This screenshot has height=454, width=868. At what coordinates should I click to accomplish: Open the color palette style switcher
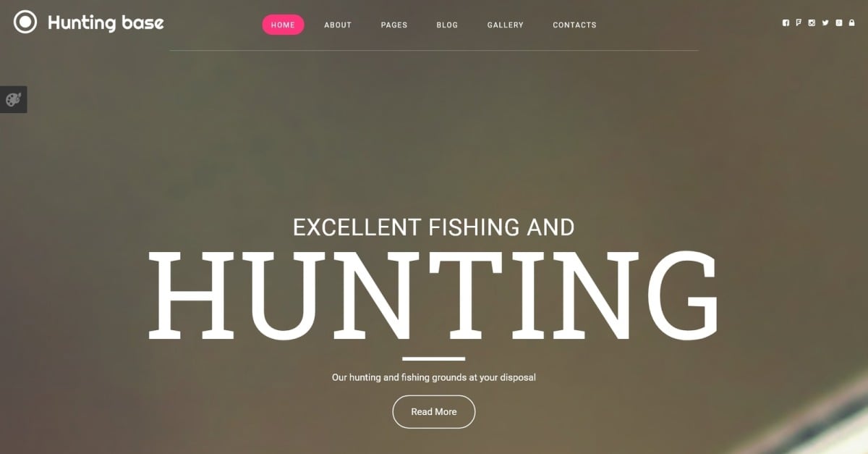pyautogui.click(x=13, y=100)
